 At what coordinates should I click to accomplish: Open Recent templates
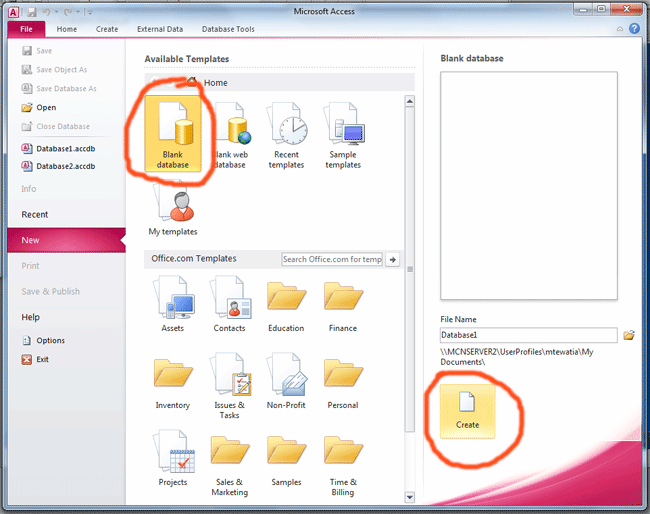286,135
